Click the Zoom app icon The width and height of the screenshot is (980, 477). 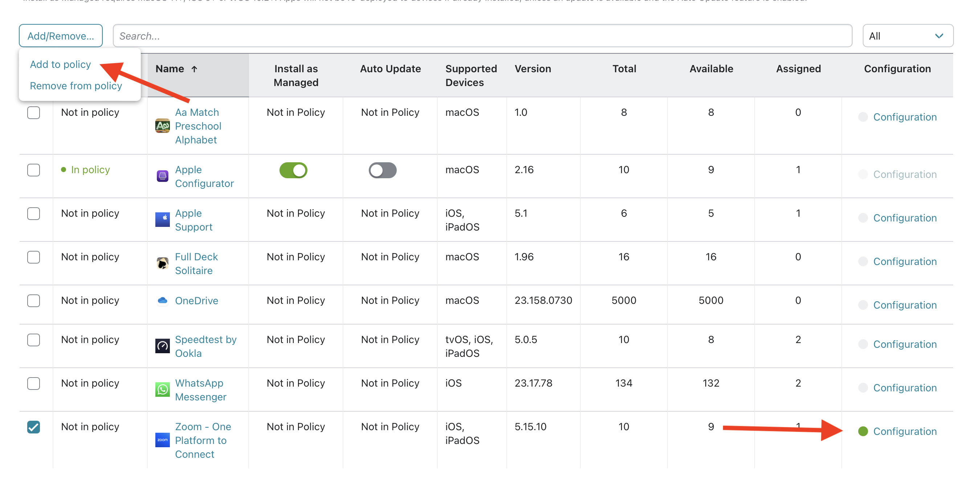(x=163, y=440)
